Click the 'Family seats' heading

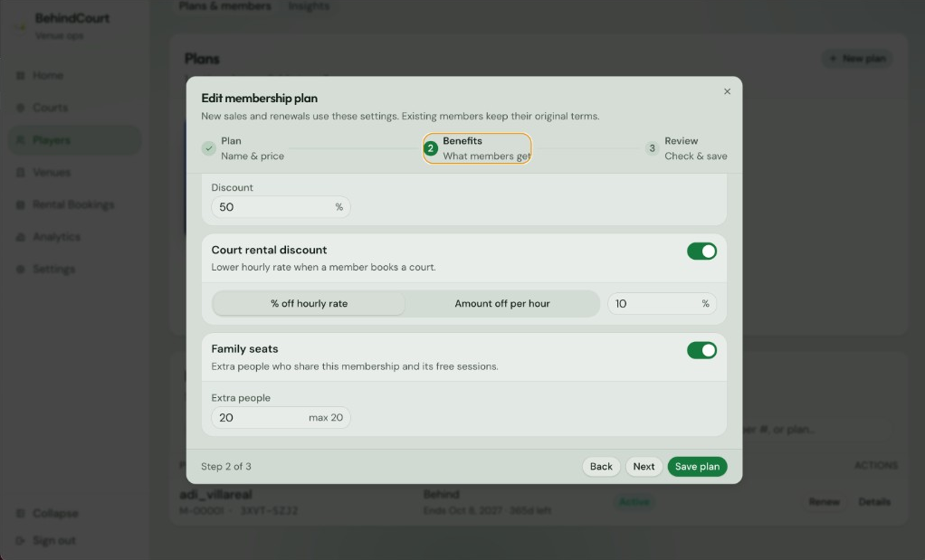244,349
